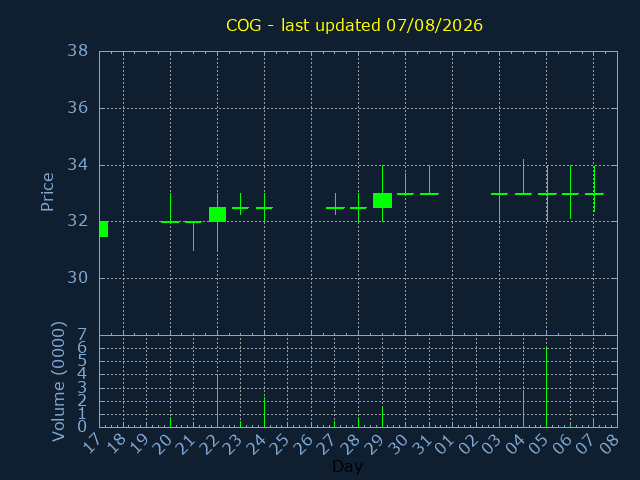The image size is (640, 480).
Task: Click the Volume (0000) axis label
Action: click(59, 381)
